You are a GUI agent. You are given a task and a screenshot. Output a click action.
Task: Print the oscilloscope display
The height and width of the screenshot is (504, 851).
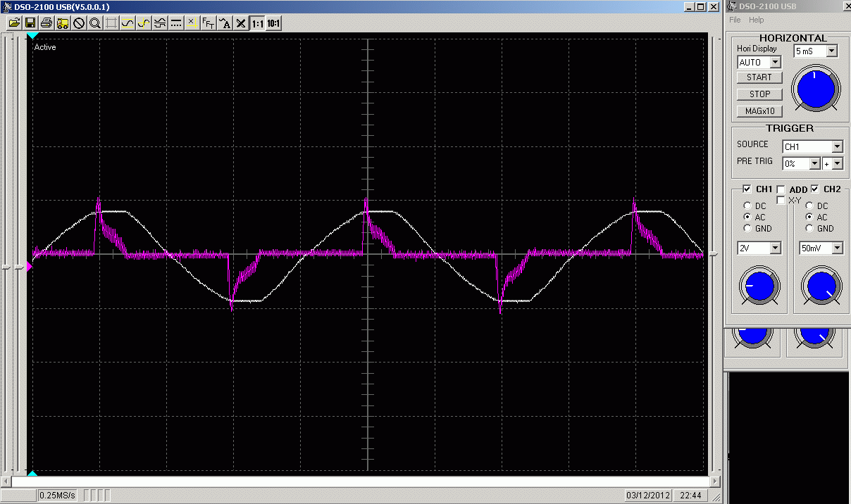46,23
